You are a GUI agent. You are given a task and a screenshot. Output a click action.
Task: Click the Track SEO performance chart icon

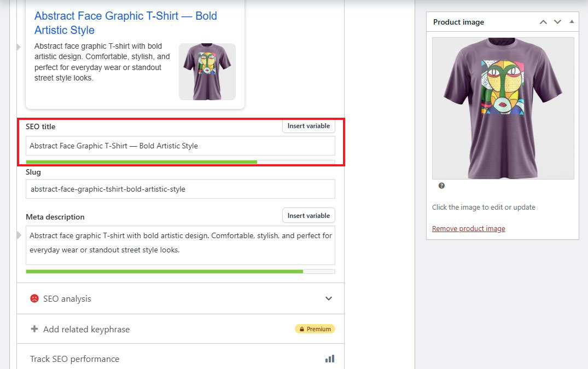pos(329,359)
